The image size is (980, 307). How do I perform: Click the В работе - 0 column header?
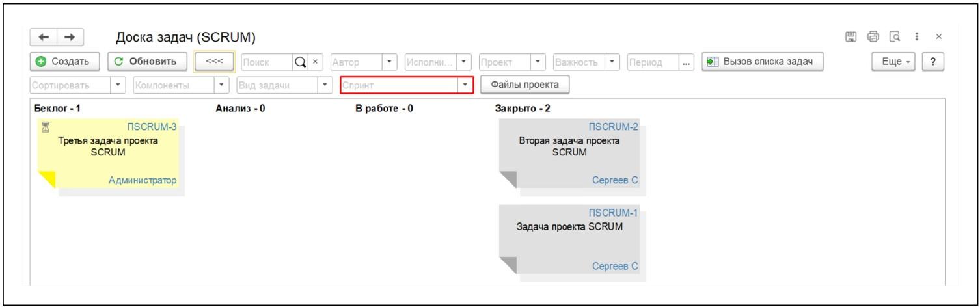tap(384, 109)
